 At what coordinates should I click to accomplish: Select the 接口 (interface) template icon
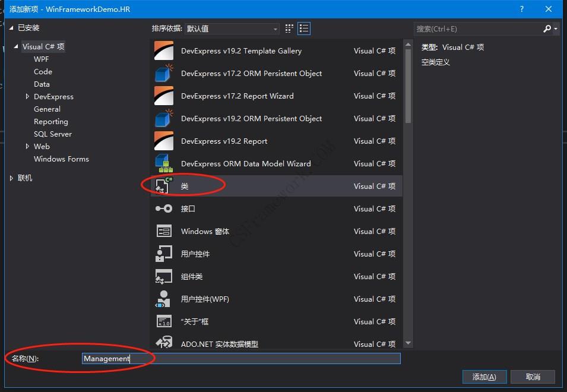(x=164, y=209)
